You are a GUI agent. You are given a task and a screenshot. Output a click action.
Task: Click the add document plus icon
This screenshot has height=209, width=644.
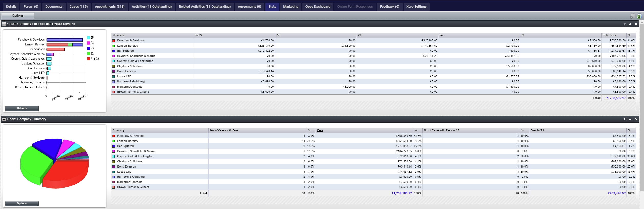click(632, 16)
